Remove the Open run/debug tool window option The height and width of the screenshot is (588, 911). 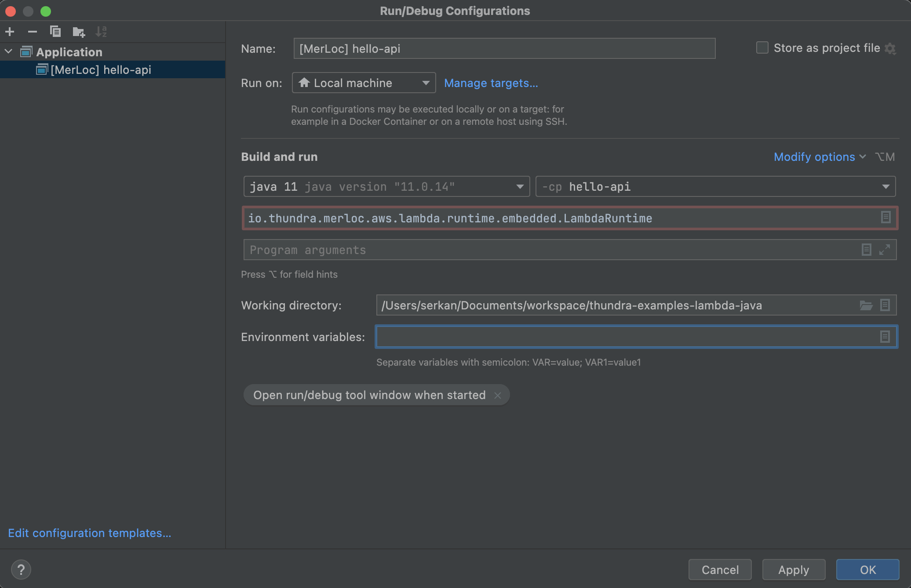[498, 395]
